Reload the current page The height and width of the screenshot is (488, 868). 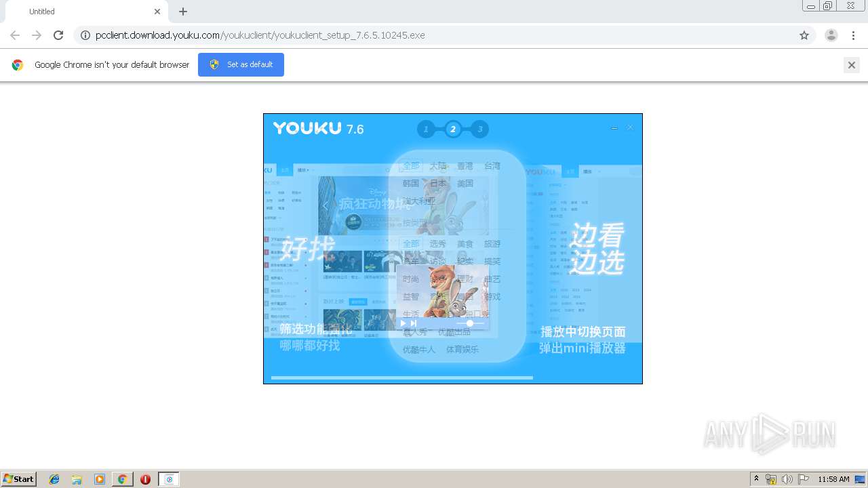pos(58,35)
